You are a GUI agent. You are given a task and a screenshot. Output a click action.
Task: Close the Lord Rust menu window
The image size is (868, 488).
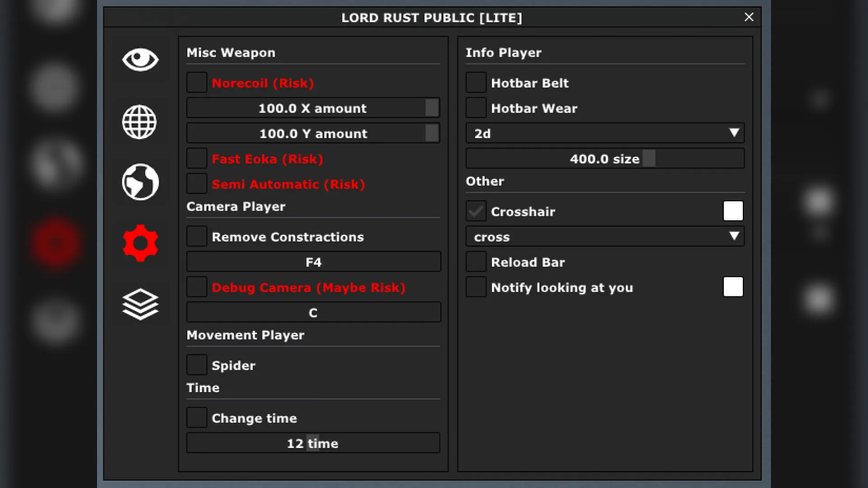pos(749,17)
